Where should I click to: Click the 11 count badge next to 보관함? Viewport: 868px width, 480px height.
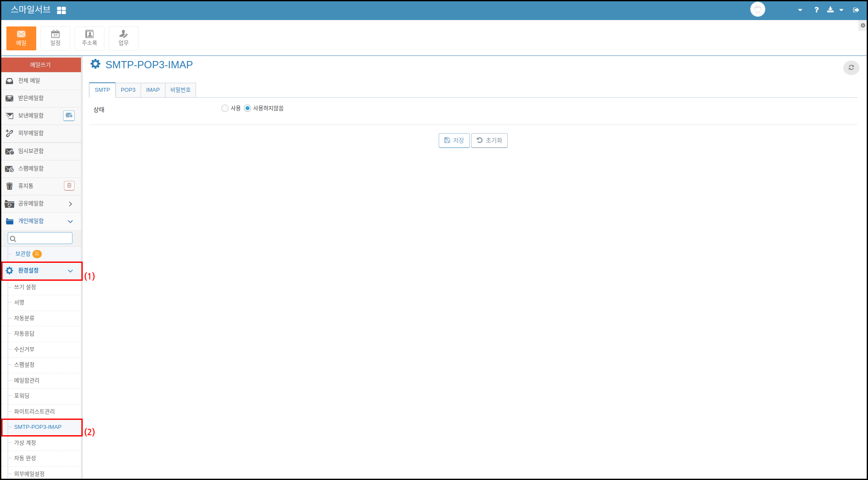[37, 254]
